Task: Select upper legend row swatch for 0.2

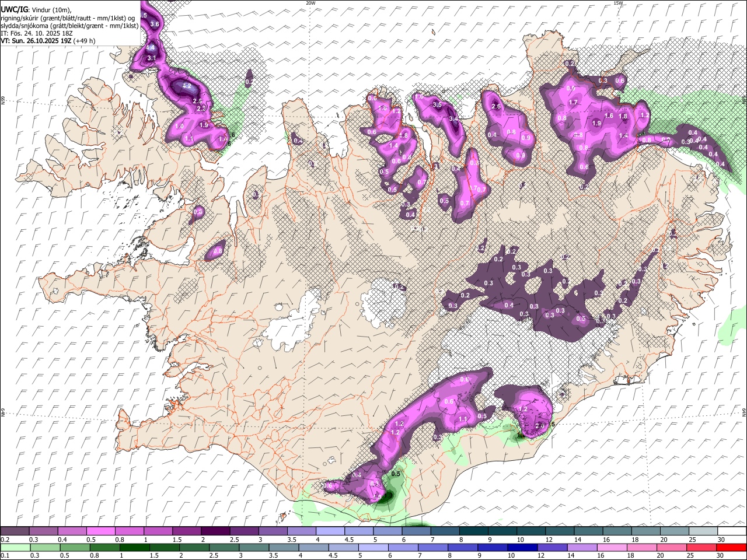Action: (15, 531)
